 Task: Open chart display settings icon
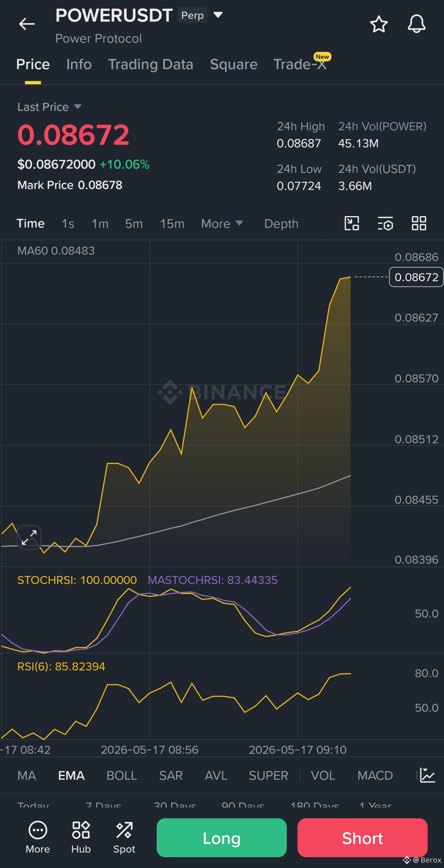click(x=385, y=223)
